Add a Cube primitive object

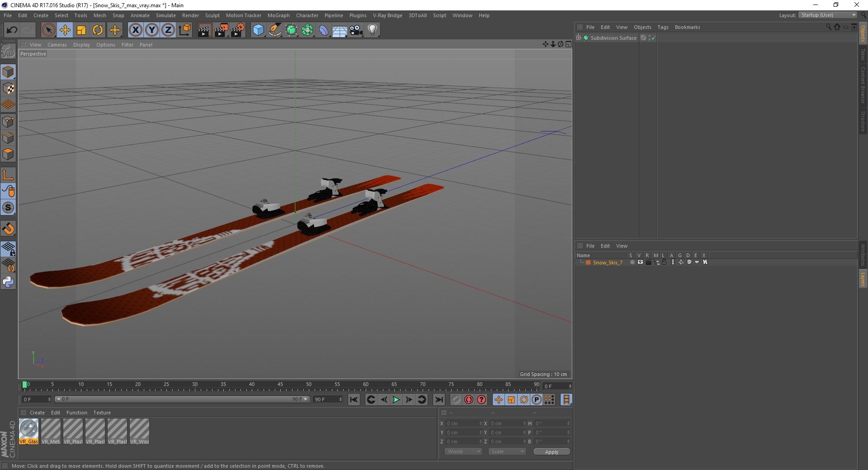[x=258, y=30]
